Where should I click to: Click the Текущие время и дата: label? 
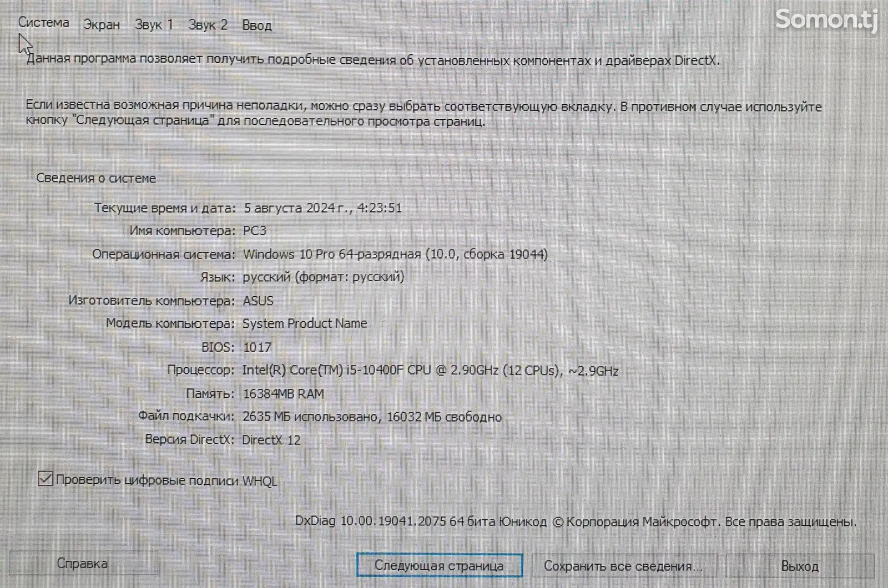[165, 208]
